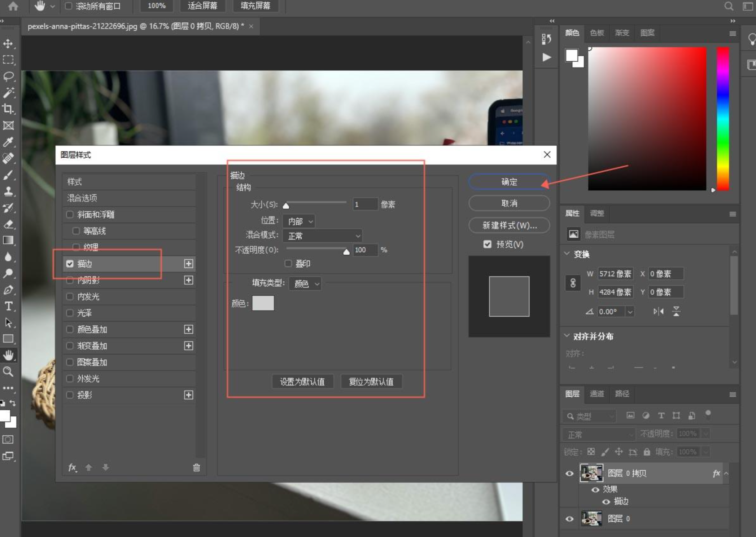Select the Lasso tool
Screen dimensions: 756x537
click(8, 76)
